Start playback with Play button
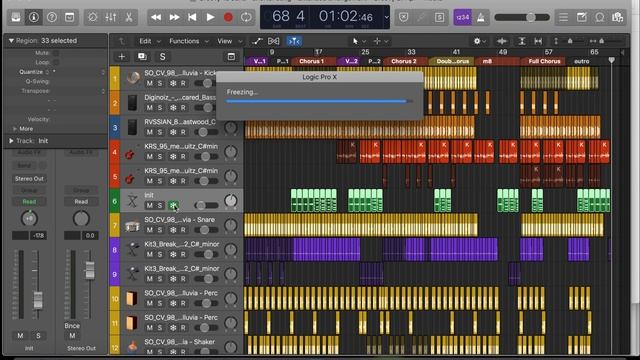Screen dimensions: 640x360 pyautogui.click(x=210, y=17)
